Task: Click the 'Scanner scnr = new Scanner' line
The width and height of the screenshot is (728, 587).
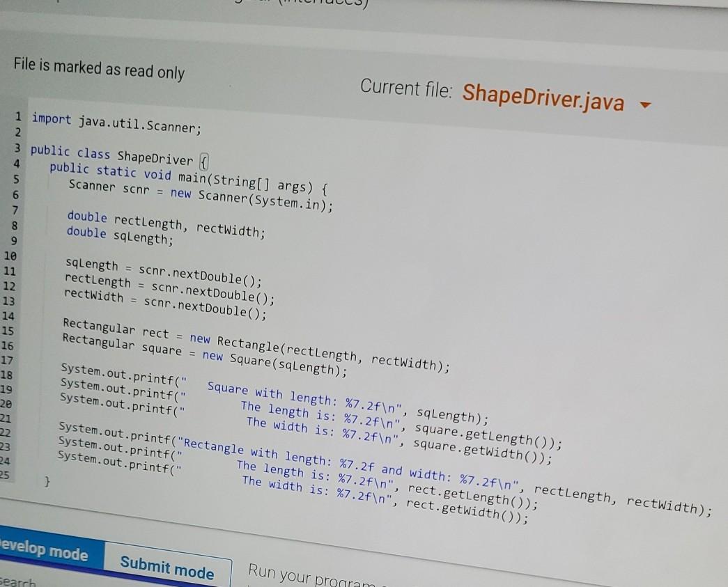Action: click(x=201, y=195)
